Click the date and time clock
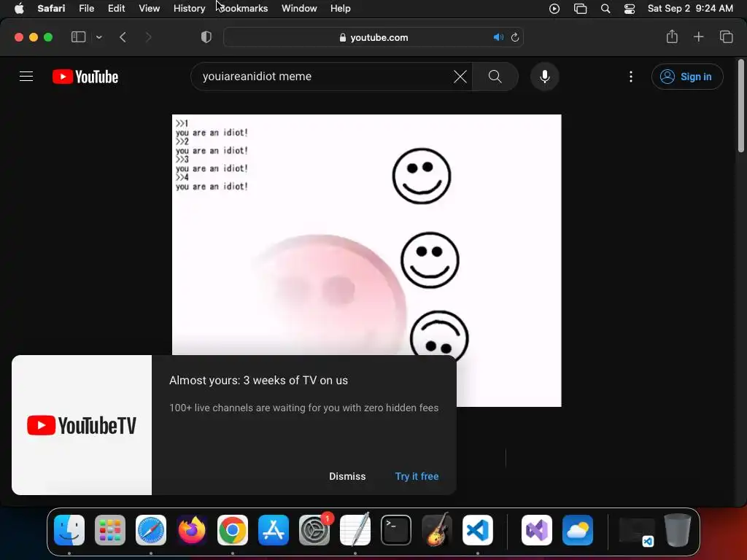Screen dimensions: 747x560 (x=690, y=9)
